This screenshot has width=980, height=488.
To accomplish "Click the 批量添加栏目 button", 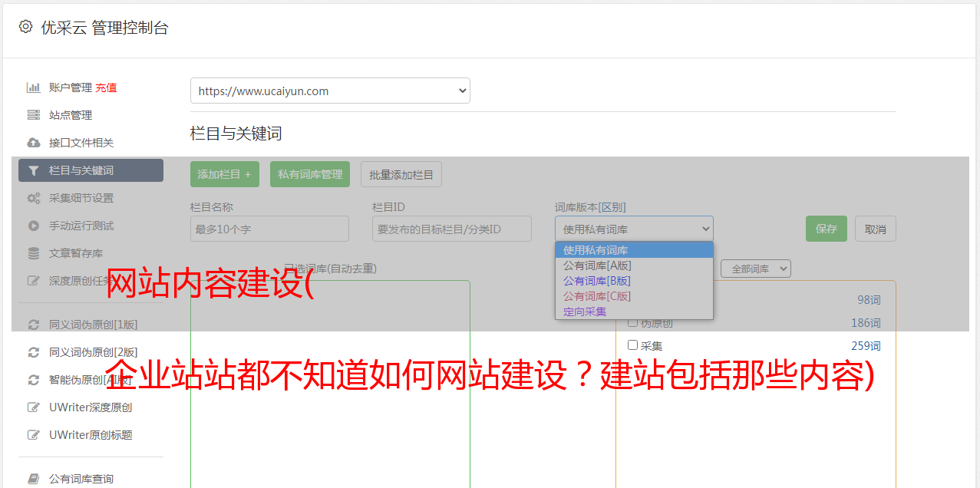I will coord(401,174).
